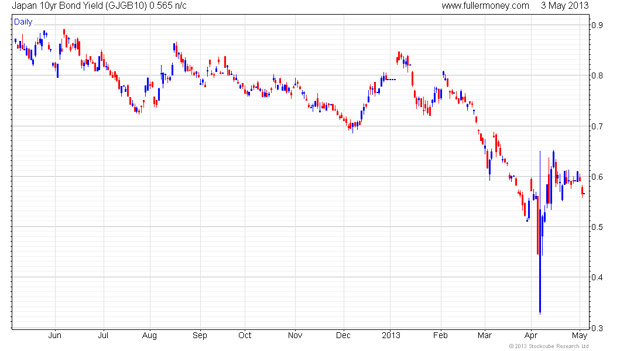Click the 'Mar' x-axis label
Image resolution: width=644 pixels, height=351 pixels.
485,335
